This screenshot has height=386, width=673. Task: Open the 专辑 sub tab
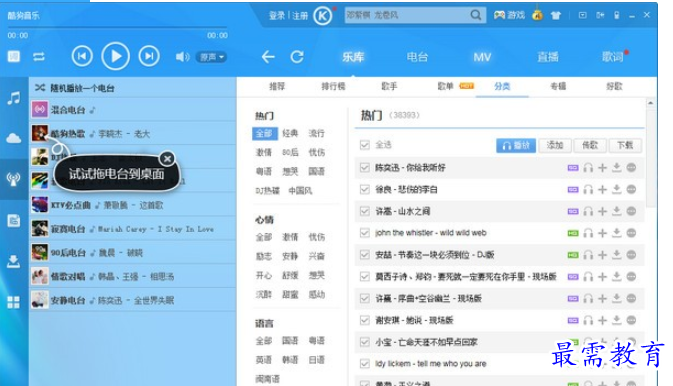click(558, 86)
